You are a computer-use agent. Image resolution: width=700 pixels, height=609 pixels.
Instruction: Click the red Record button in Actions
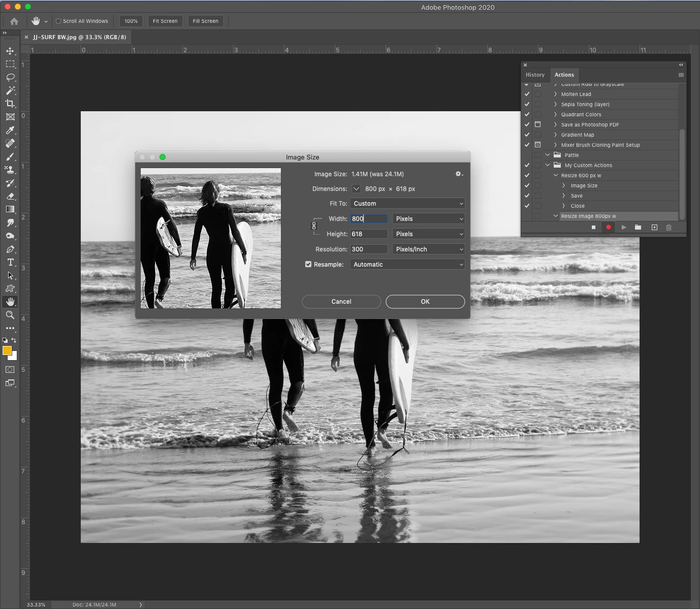(x=609, y=228)
